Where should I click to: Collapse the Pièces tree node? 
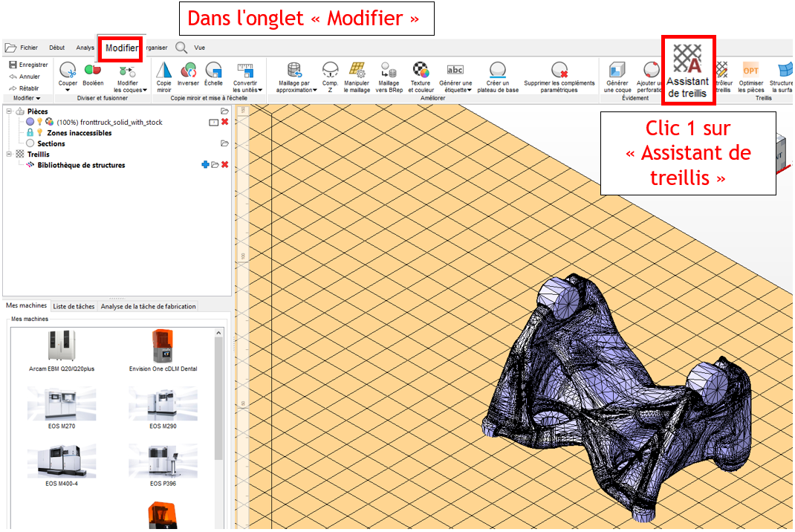click(8, 111)
